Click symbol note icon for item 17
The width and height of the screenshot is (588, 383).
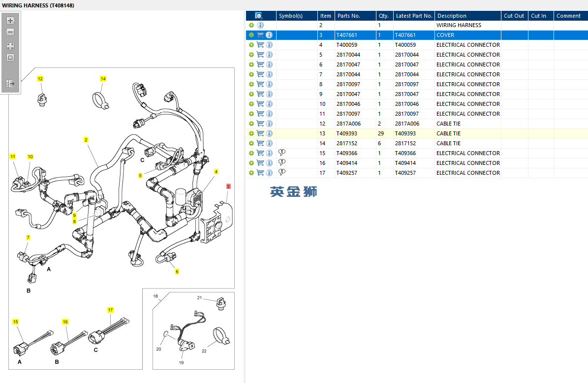(282, 172)
